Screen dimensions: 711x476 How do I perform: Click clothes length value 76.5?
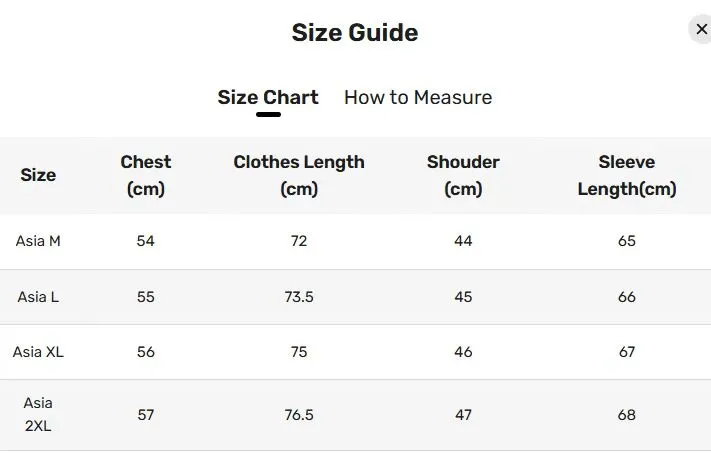click(299, 414)
